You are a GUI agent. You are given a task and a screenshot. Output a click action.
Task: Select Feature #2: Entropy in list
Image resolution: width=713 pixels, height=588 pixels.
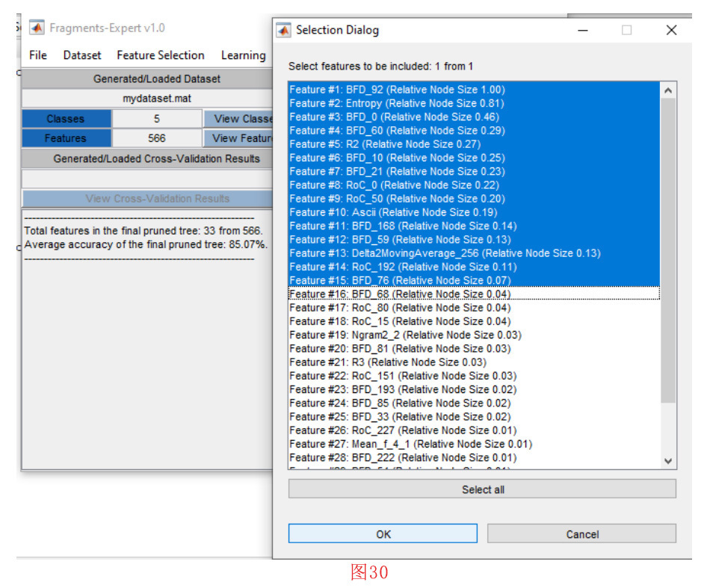[x=396, y=103]
